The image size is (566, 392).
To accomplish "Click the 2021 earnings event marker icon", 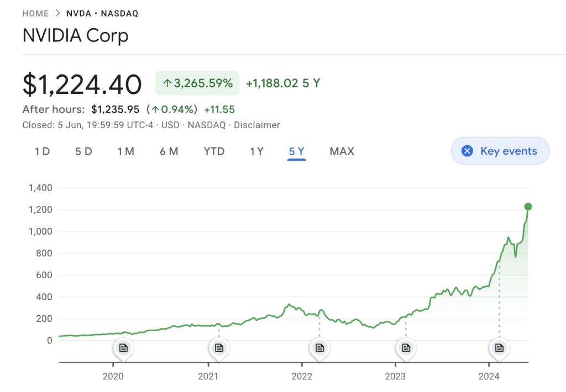I will [218, 347].
